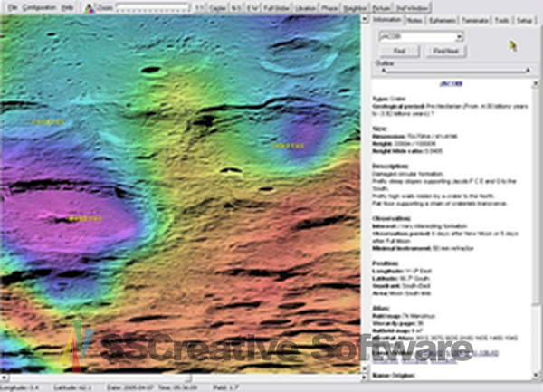543x392 pixels.
Task: Click the colorful triangle icon beside Zoom
Action: coord(89,7)
